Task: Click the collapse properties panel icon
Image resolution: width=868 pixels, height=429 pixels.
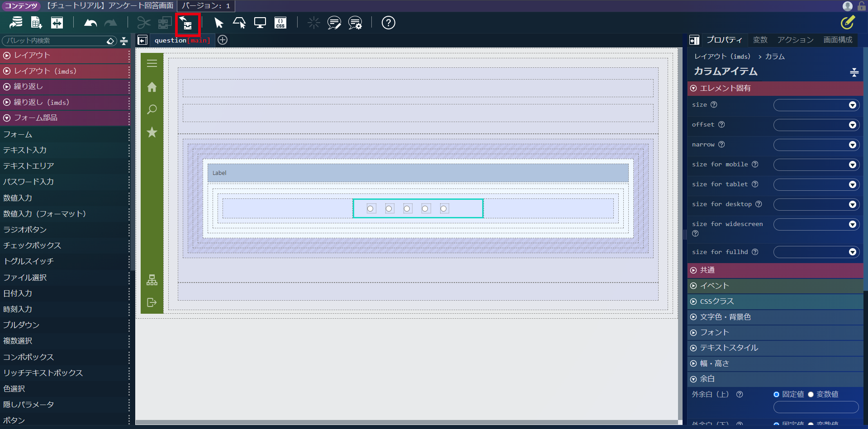Action: 694,40
